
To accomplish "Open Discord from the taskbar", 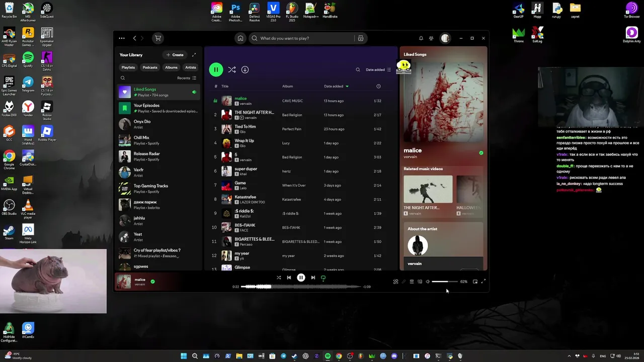I will pos(394,356).
